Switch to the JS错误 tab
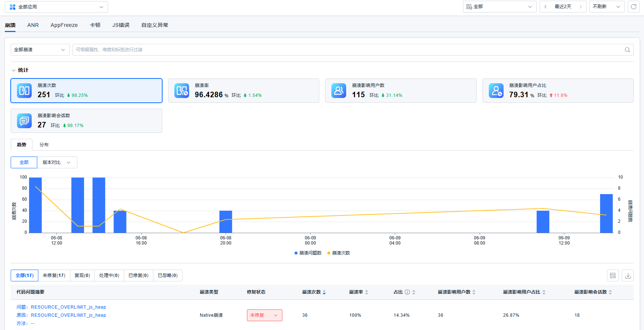644x330 pixels. [121, 25]
